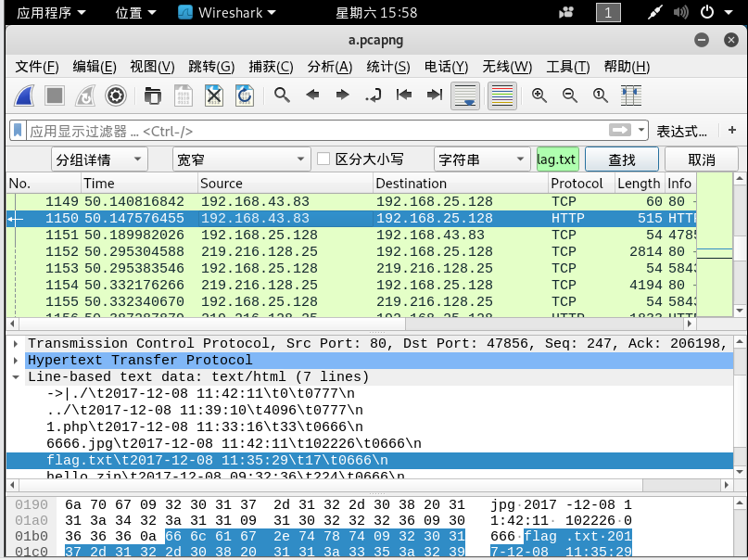Image resolution: width=748 pixels, height=560 pixels.
Task: Toggle the 区分大小写 case sensitive checkbox
Action: [323, 159]
